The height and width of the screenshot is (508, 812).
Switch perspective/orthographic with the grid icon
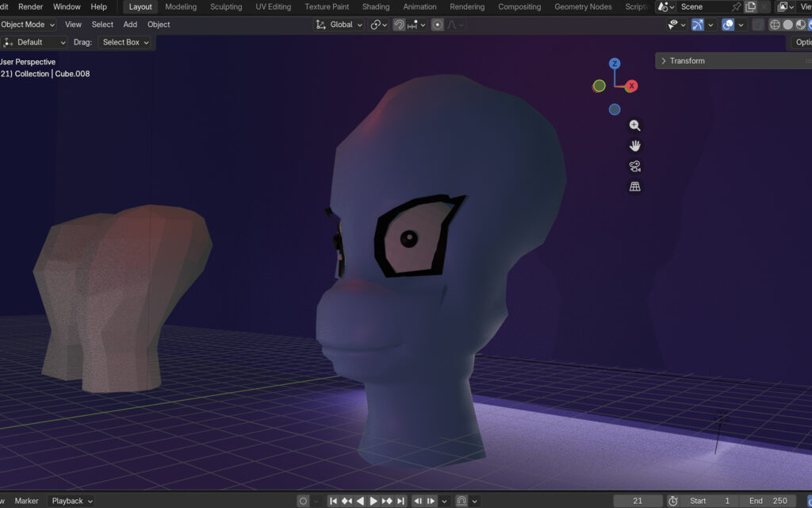pos(634,187)
